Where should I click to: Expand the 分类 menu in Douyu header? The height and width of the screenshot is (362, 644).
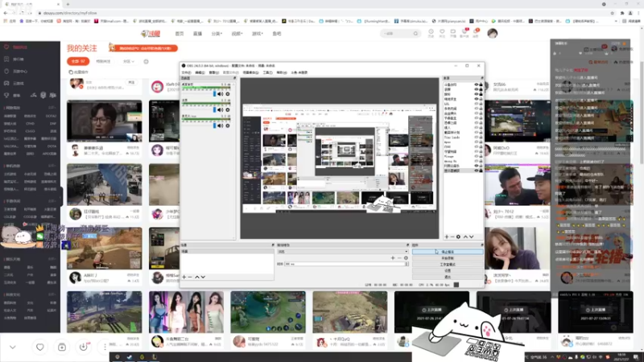(x=217, y=34)
